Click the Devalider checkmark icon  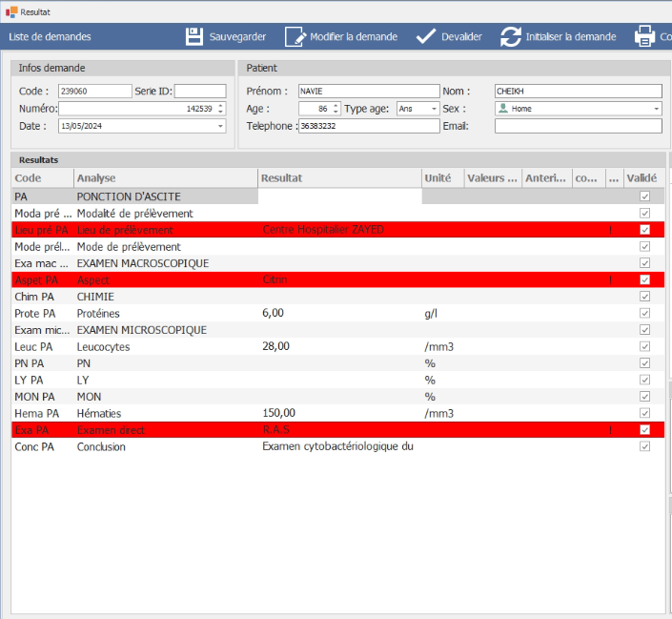coord(426,37)
